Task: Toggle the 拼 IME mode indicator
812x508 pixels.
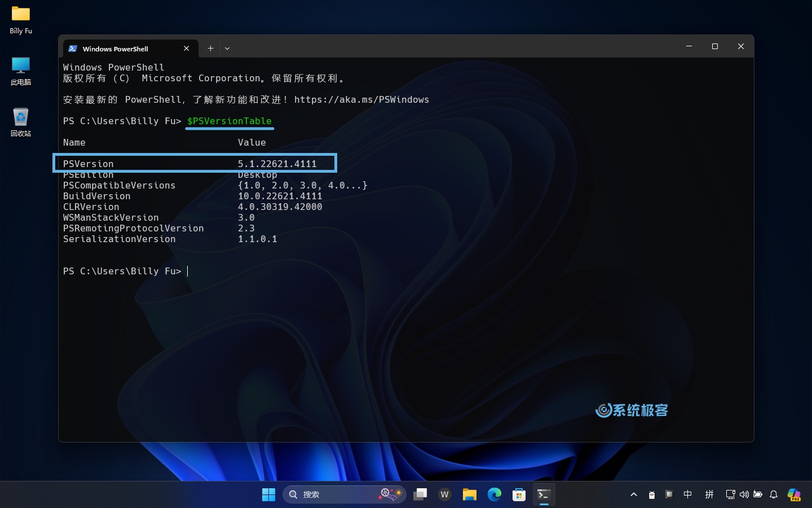Action: (x=709, y=494)
